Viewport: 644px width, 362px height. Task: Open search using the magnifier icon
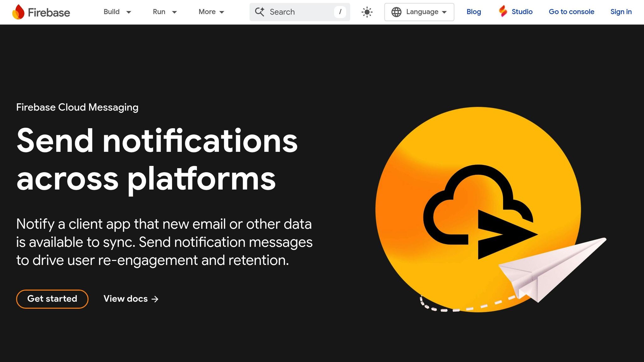(x=259, y=12)
